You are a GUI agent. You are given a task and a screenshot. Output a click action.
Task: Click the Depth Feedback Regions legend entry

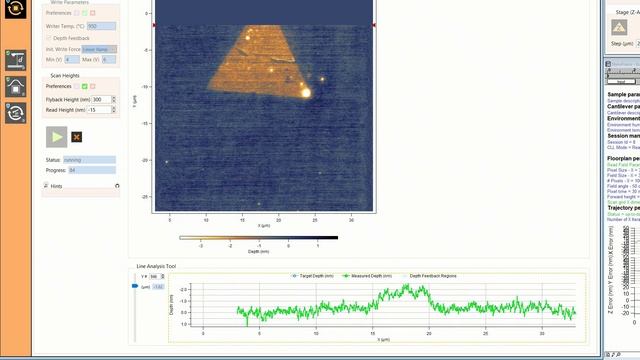click(430, 276)
